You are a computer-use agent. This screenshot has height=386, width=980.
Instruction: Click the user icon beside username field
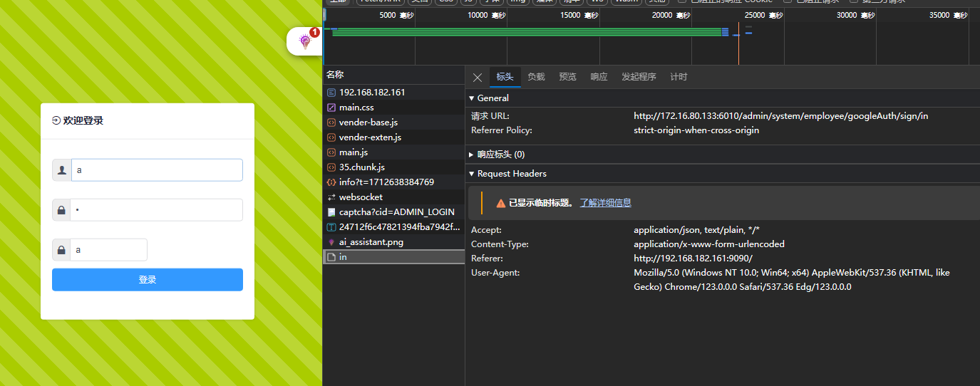click(62, 170)
